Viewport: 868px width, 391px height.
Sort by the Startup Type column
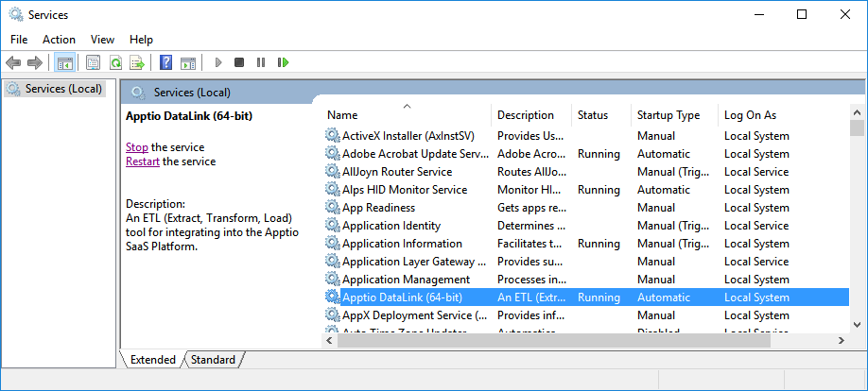[668, 115]
